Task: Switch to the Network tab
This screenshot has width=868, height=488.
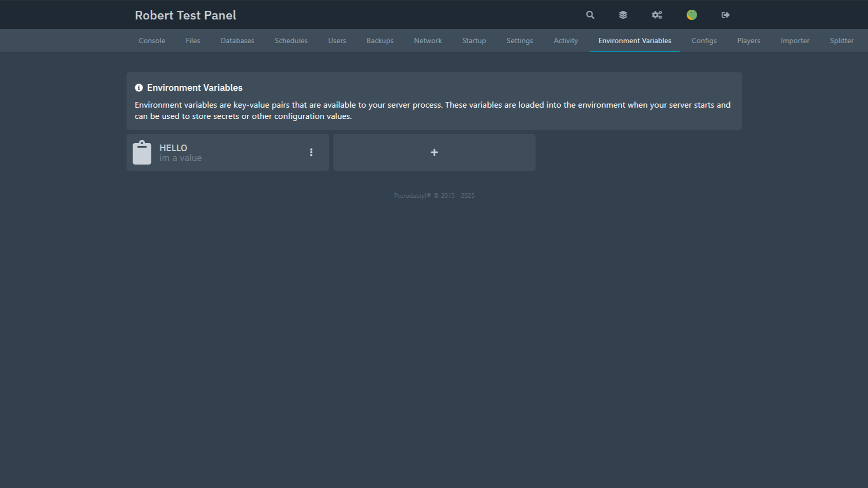Action: point(428,40)
